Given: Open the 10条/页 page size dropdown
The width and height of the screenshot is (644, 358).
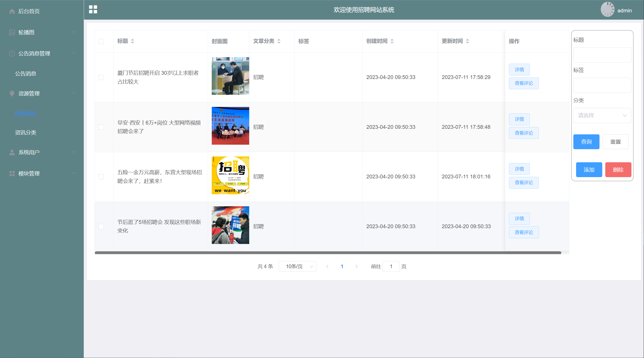Looking at the screenshot, I should 297,266.
